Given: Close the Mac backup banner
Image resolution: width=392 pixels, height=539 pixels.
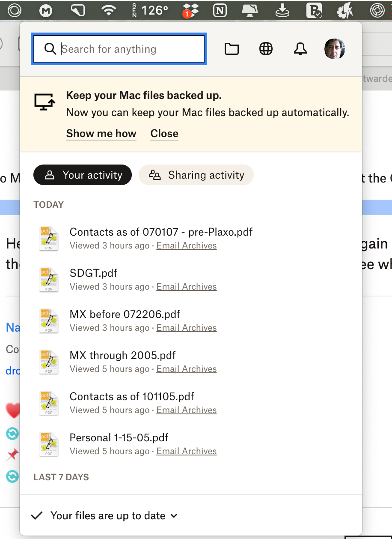Looking at the screenshot, I should (164, 134).
